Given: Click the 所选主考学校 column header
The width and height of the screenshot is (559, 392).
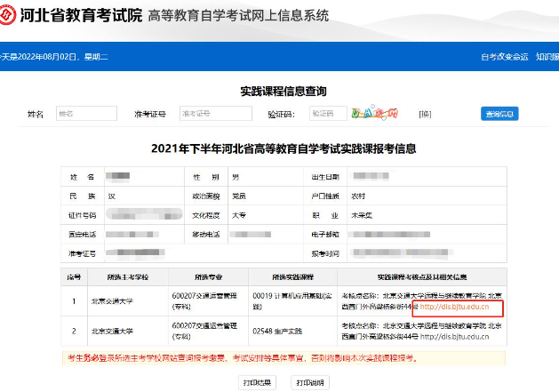Looking at the screenshot, I should pos(128,277).
